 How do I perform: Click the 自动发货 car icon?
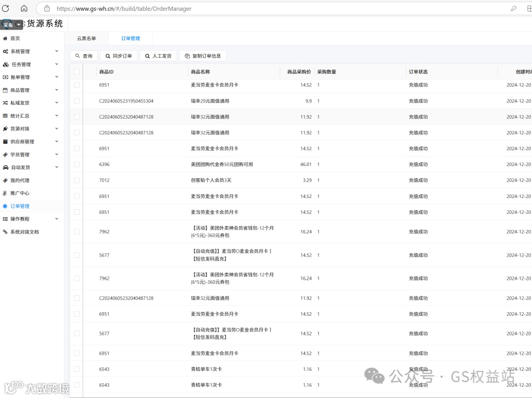[5, 167]
